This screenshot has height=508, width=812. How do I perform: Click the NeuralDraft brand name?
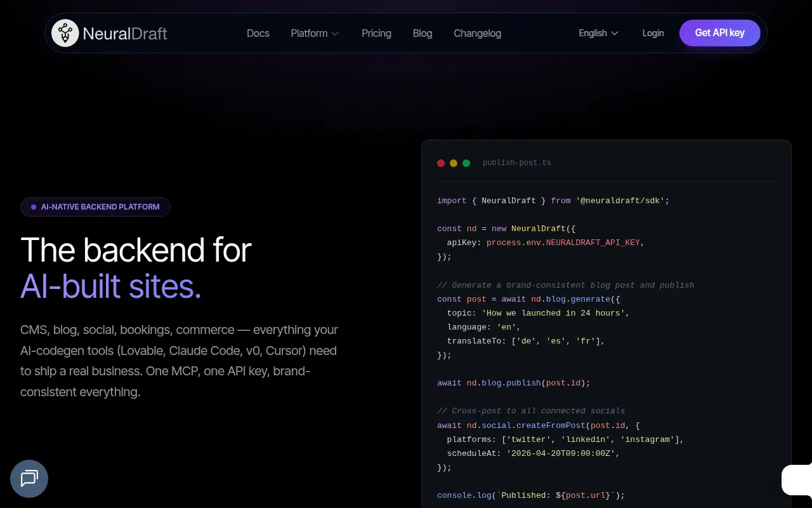pos(125,33)
